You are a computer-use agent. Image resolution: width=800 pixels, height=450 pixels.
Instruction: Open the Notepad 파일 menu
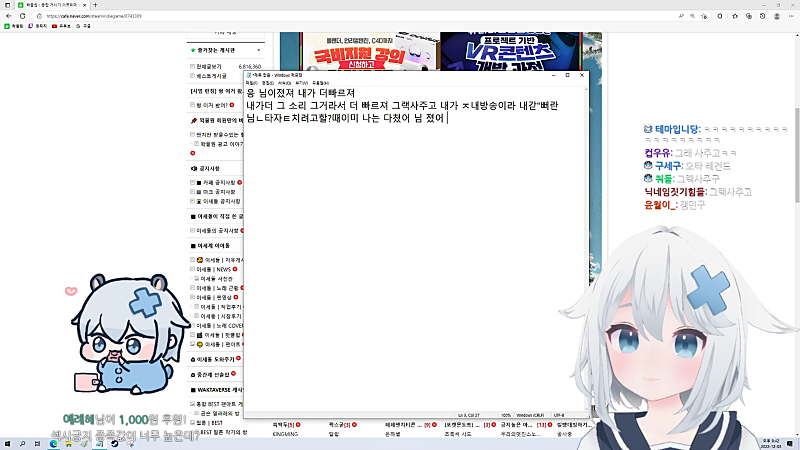click(x=252, y=83)
